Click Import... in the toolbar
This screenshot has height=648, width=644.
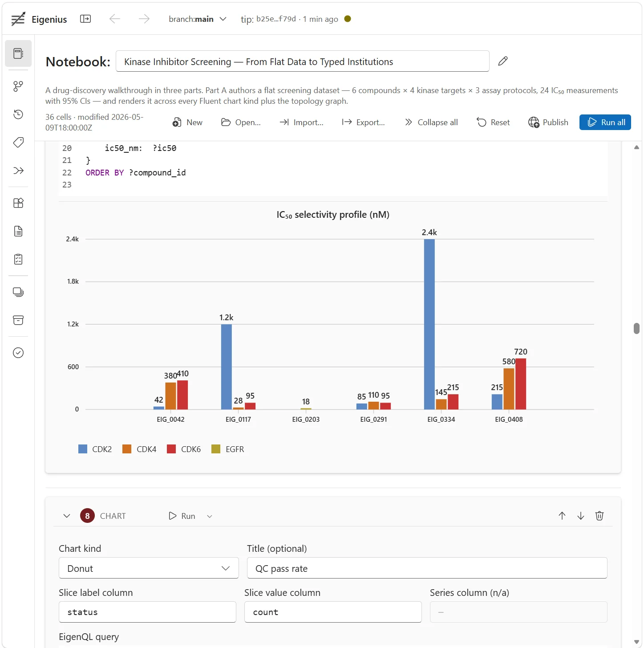(x=301, y=122)
